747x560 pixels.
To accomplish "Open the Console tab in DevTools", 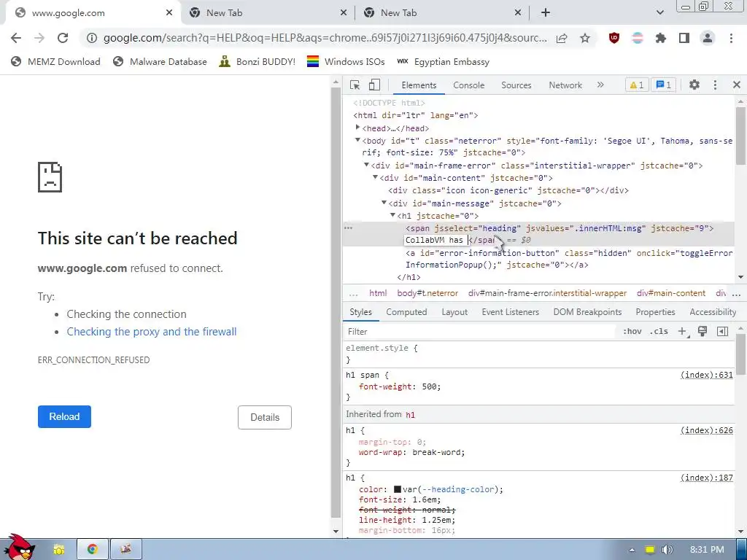I will tap(468, 85).
